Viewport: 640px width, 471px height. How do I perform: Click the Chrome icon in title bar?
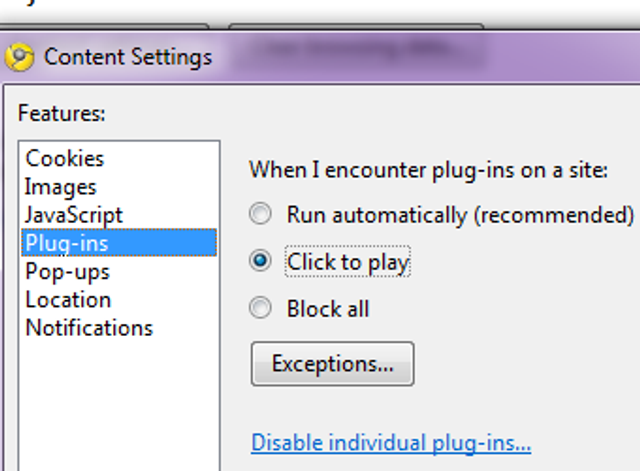click(x=19, y=57)
